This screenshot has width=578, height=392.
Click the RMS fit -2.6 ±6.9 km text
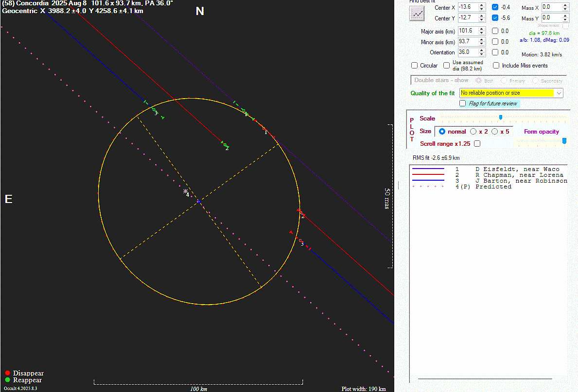pos(436,158)
